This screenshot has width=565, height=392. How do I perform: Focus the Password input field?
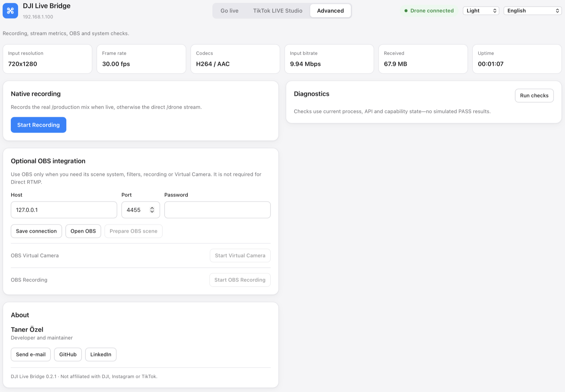(218, 210)
